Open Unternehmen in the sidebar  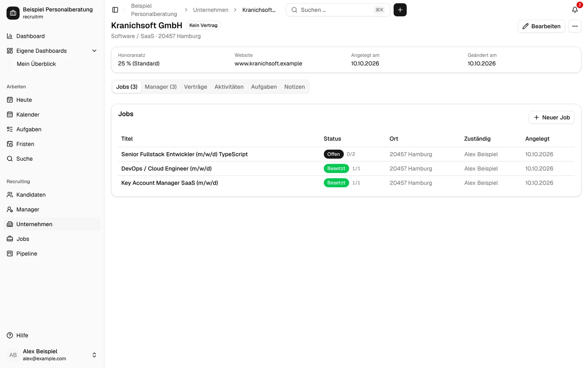(x=52, y=224)
